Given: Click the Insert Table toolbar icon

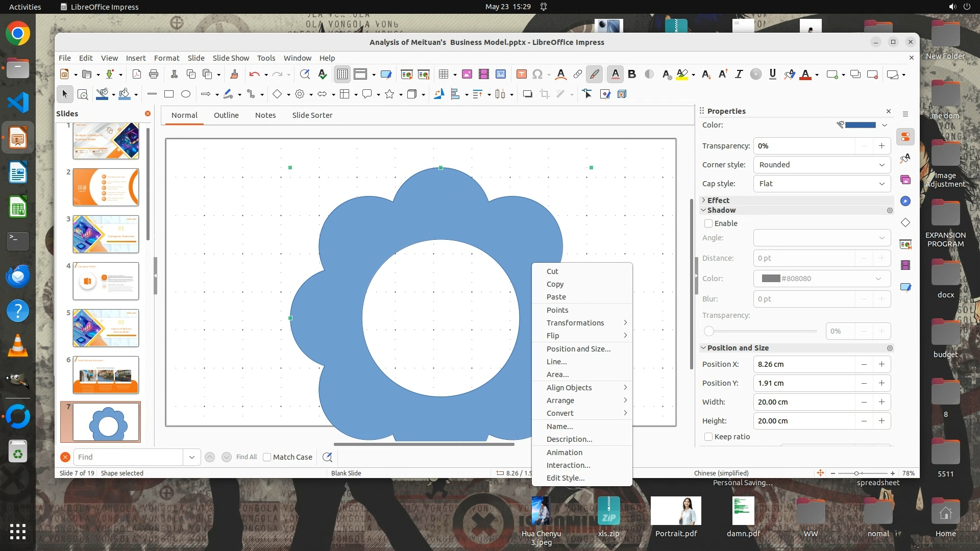Looking at the screenshot, I should 443,74.
